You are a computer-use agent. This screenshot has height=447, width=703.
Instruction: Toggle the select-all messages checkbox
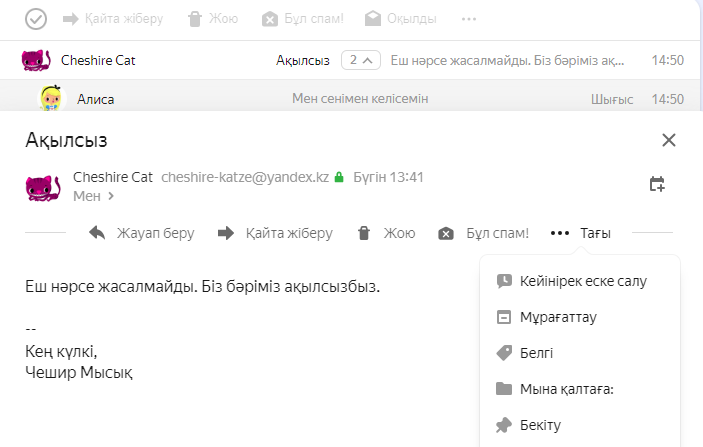pos(36,18)
